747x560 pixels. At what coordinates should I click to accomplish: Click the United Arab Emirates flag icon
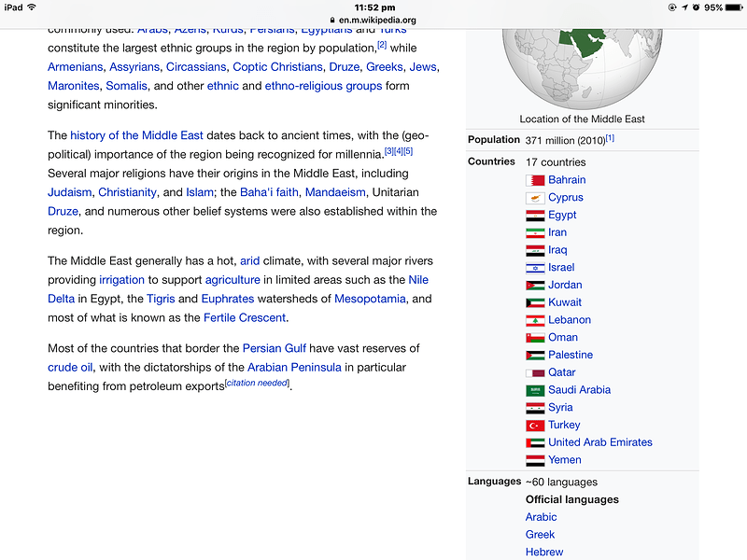[535, 442]
